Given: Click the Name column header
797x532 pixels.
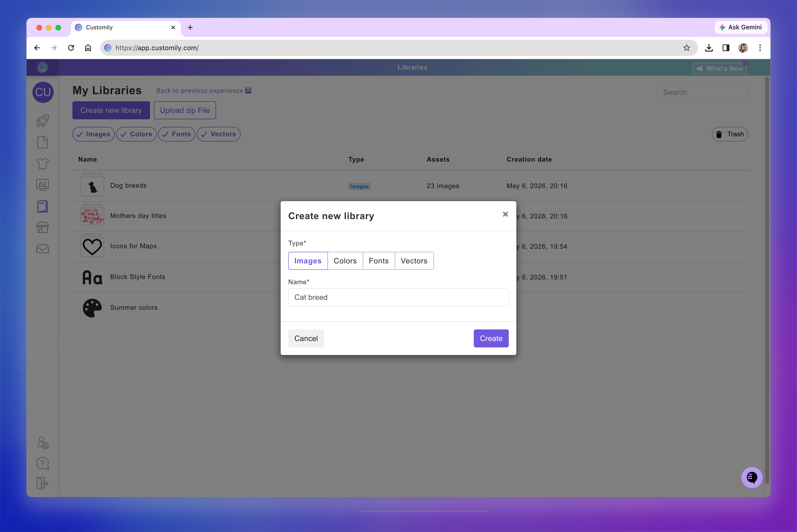Looking at the screenshot, I should point(87,160).
